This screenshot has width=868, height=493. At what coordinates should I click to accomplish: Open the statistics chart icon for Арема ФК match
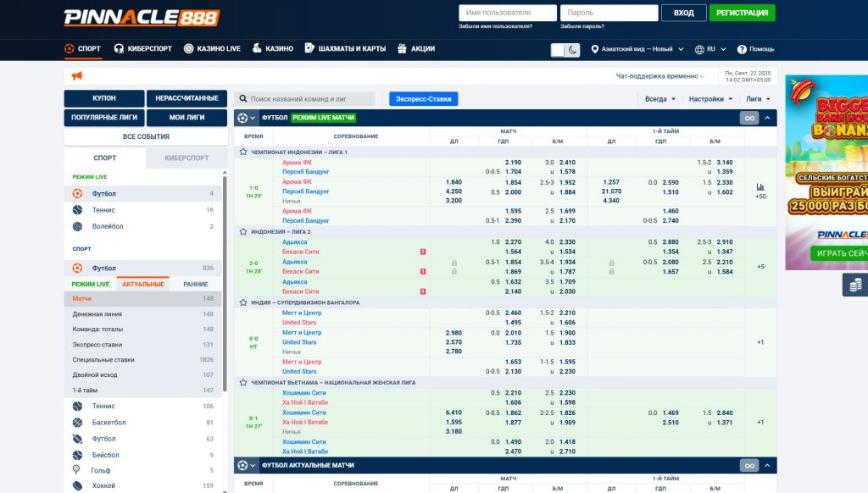tap(760, 186)
